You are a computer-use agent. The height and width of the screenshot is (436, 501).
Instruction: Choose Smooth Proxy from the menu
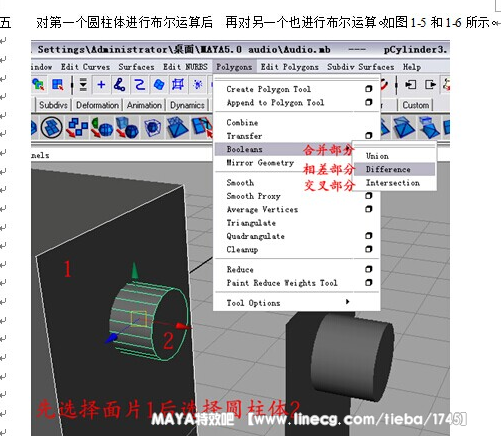254,196
